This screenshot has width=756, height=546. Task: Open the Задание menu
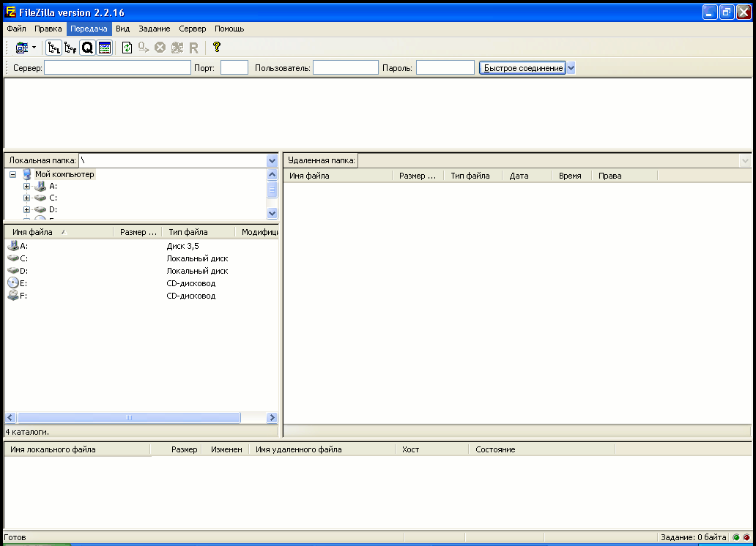click(x=155, y=29)
